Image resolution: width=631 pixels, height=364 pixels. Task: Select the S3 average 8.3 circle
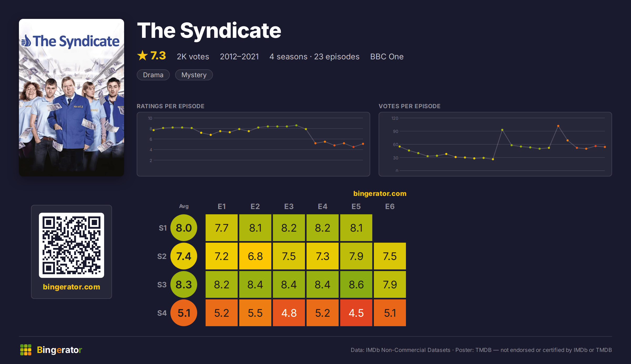point(184,284)
